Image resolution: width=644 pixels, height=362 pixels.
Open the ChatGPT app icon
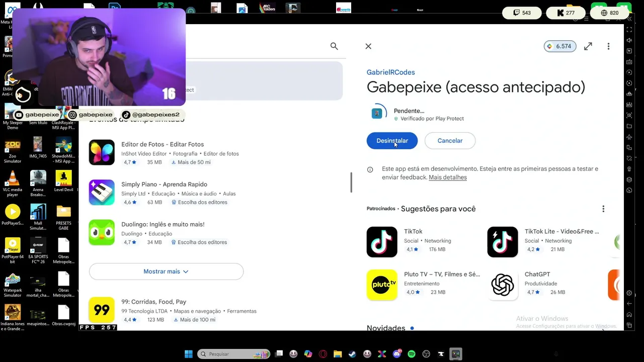point(503,285)
